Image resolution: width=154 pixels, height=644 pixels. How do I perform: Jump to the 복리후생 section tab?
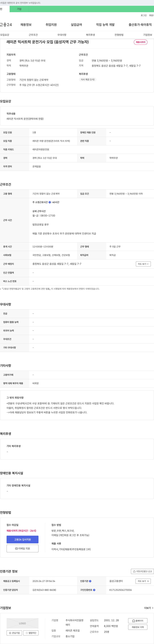coord(90,35)
